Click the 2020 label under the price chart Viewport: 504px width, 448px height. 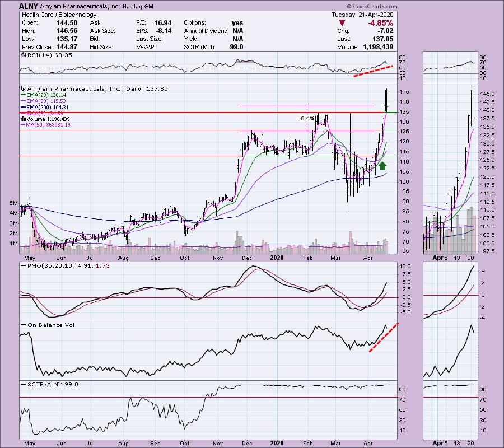click(x=277, y=258)
